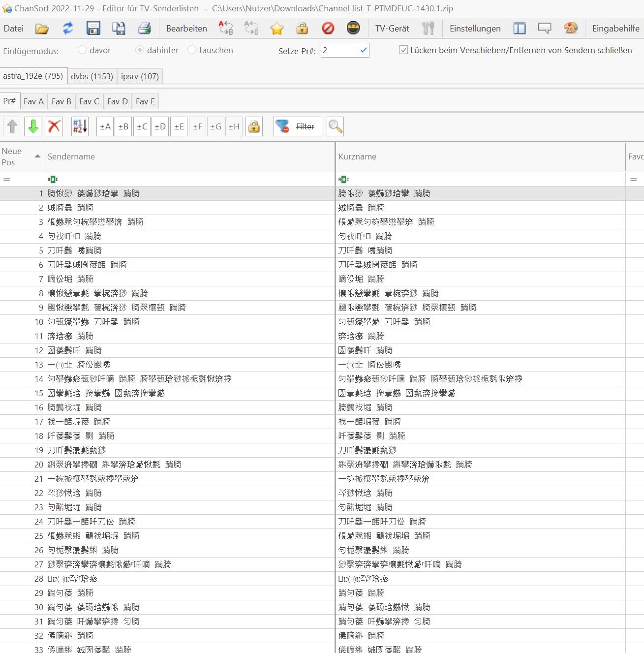Switch to the astra_192e (795) tab
This screenshot has height=653, width=644.
[33, 76]
